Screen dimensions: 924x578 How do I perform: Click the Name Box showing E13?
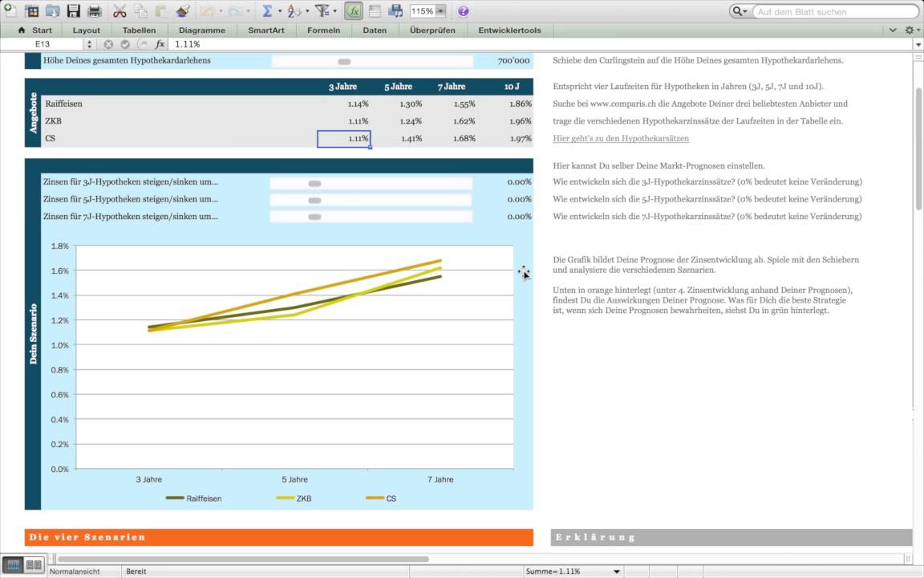click(43, 44)
